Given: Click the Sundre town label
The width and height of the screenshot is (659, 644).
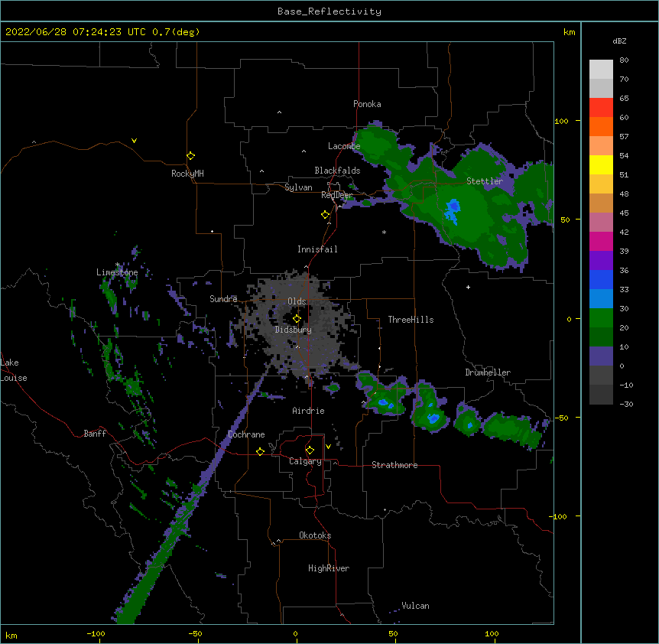Looking at the screenshot, I should (x=223, y=299).
